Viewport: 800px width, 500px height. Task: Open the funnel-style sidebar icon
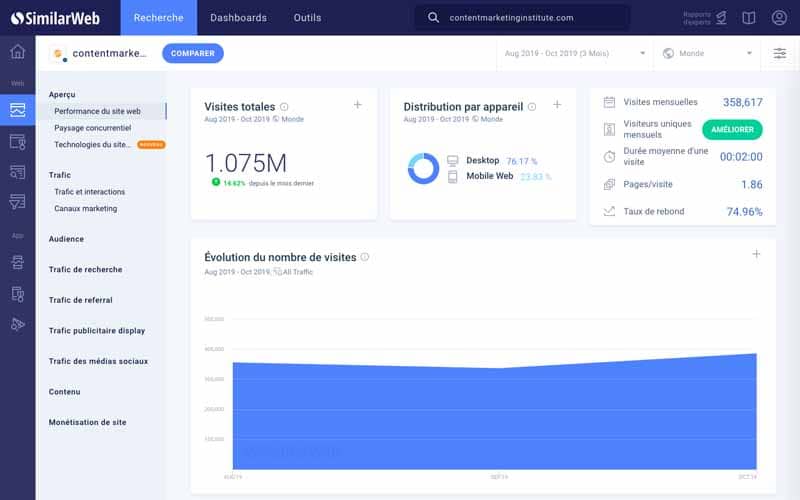pos(18,202)
